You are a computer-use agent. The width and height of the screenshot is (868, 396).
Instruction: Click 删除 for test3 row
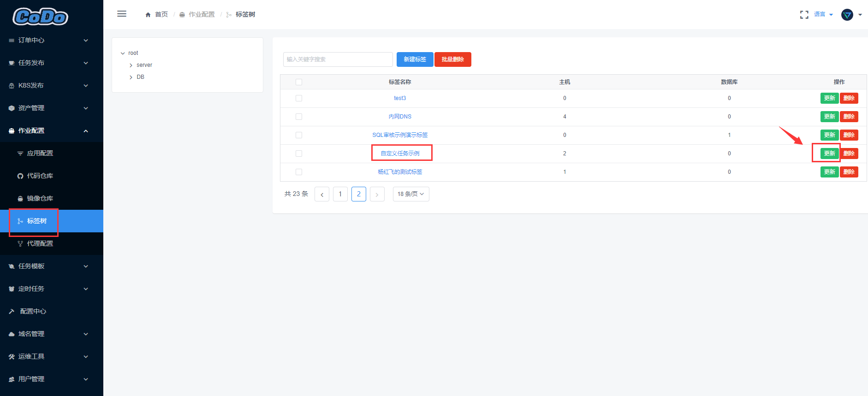pyautogui.click(x=849, y=98)
